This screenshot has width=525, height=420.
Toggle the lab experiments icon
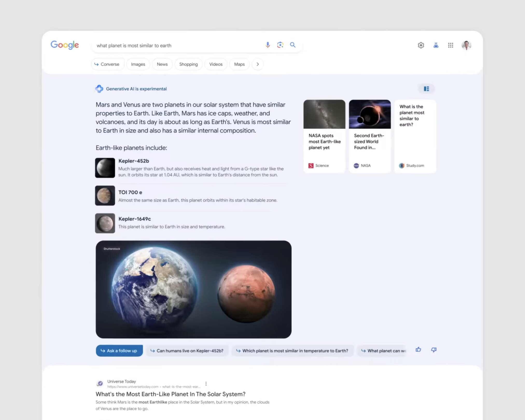click(436, 45)
